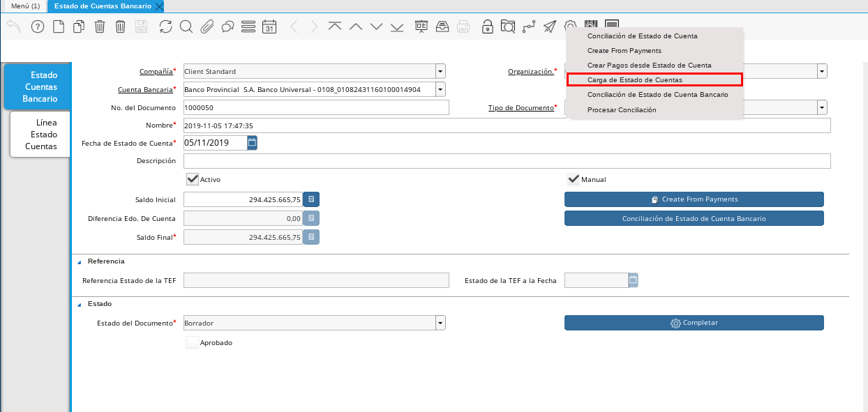This screenshot has height=412, width=868.
Task: Go to last record arrow icon
Action: [398, 26]
